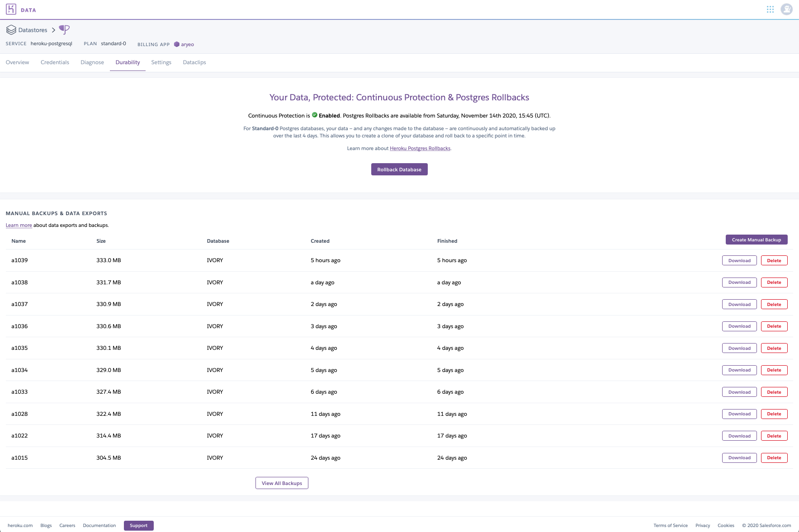
Task: Download backup a1028
Action: point(739,414)
